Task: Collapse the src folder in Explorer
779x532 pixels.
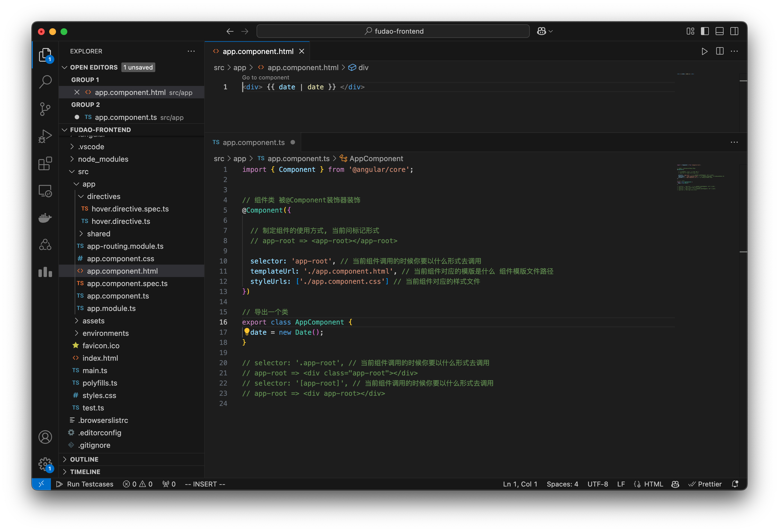Action: (x=72, y=171)
